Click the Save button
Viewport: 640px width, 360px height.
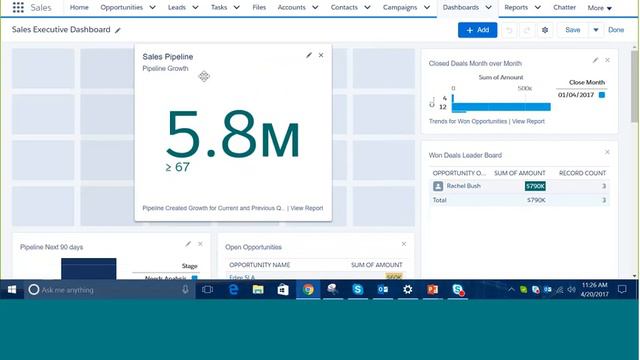tap(573, 30)
